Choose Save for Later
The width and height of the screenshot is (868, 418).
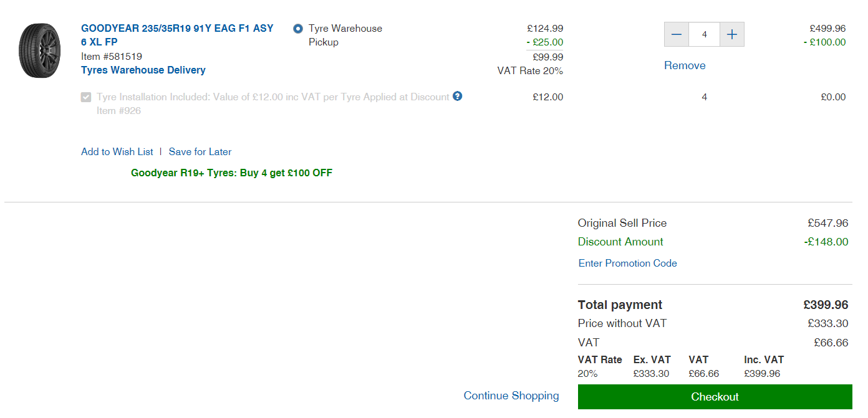click(200, 151)
